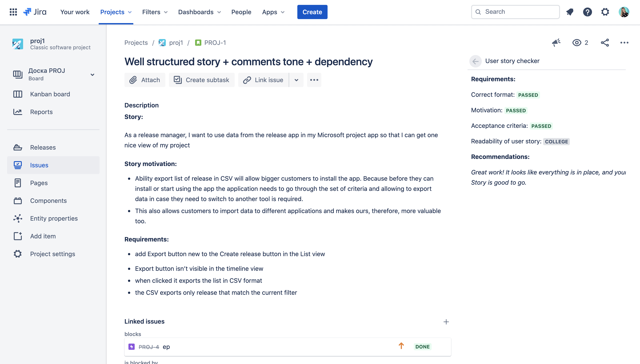Click plus icon to add linked issue

coord(446,322)
